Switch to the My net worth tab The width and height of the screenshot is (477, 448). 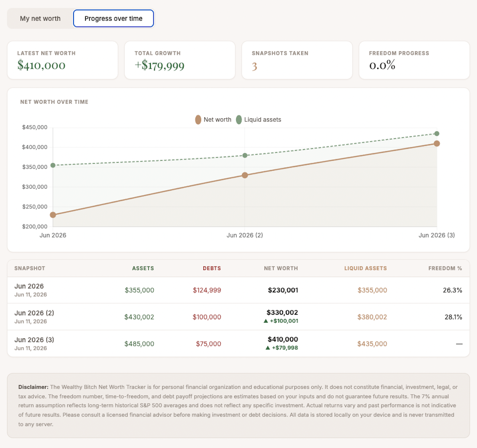[40, 19]
